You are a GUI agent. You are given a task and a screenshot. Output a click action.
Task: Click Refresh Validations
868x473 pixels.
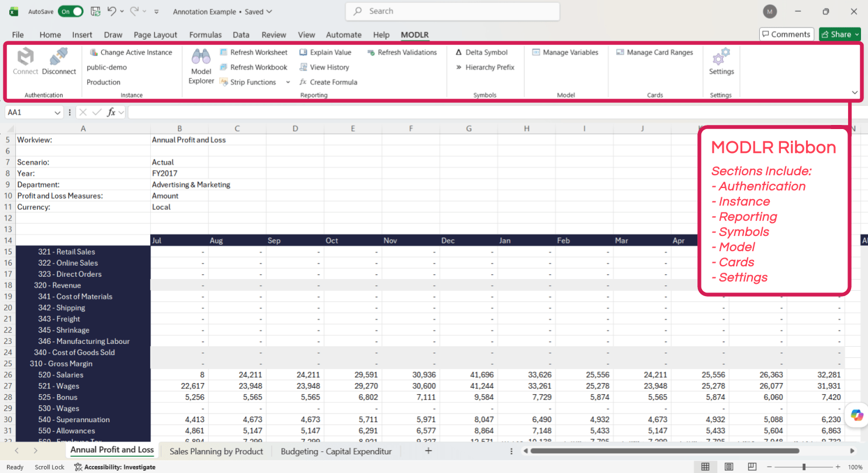pos(402,53)
